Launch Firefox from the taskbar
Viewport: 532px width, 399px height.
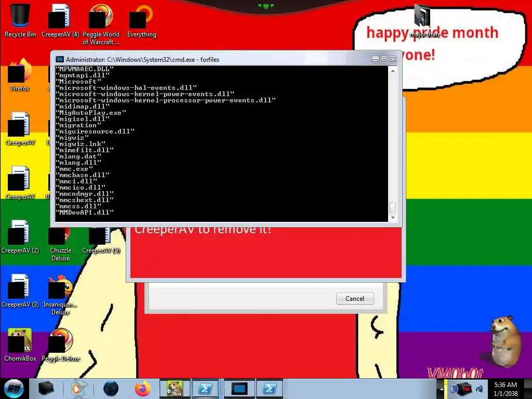pyautogui.click(x=143, y=389)
